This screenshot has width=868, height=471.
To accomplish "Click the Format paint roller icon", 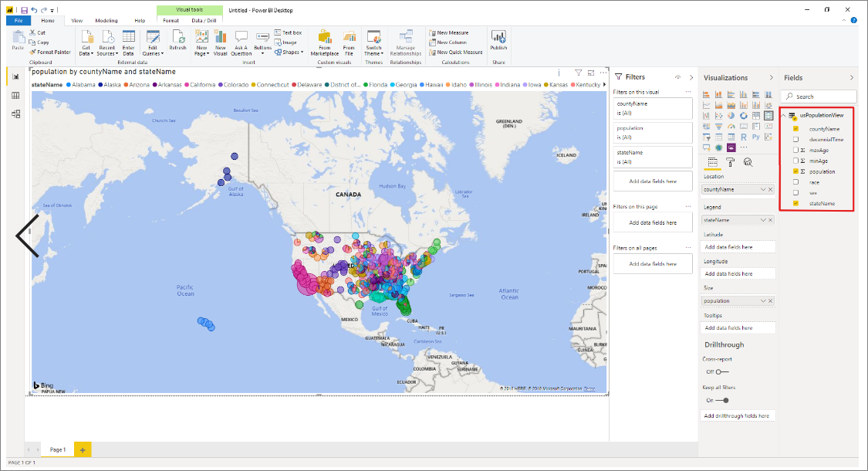I will tap(731, 161).
